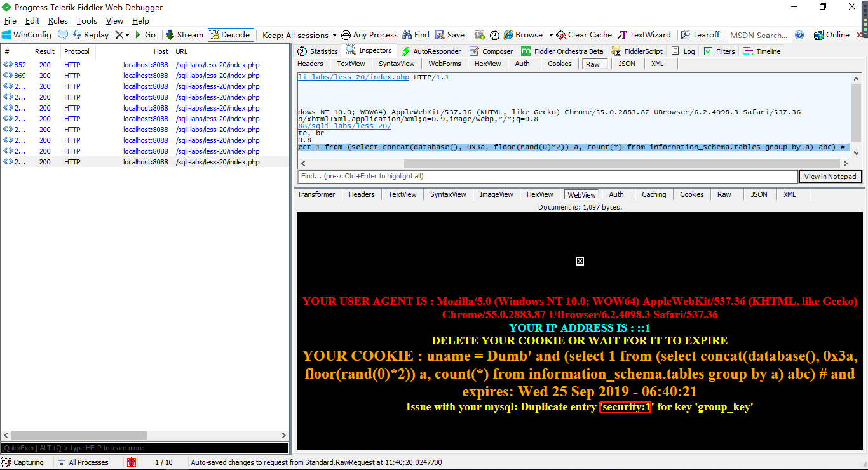Open the View menu

click(x=115, y=21)
